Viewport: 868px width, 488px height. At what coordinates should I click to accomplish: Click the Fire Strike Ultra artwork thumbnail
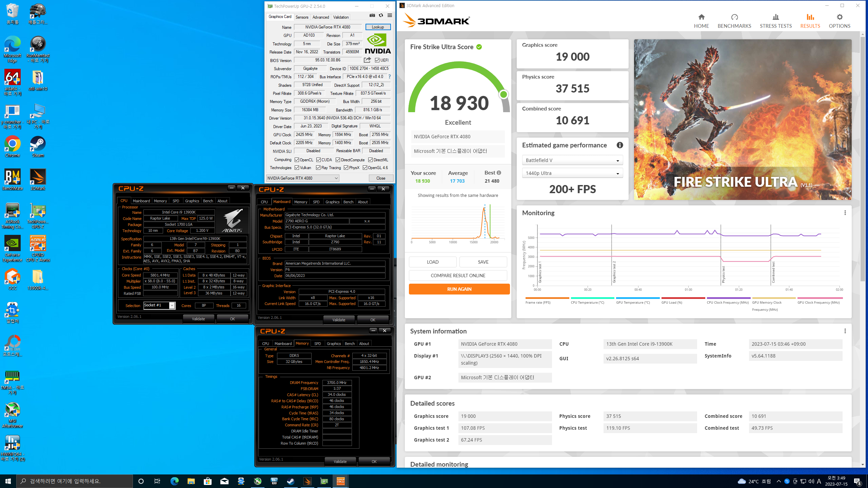(743, 119)
